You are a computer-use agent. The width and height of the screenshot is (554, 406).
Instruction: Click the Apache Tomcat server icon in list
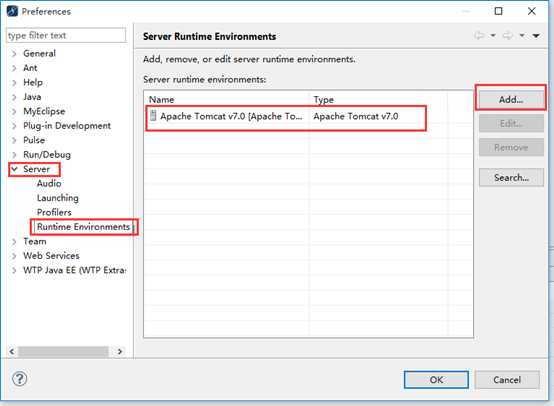[x=153, y=115]
